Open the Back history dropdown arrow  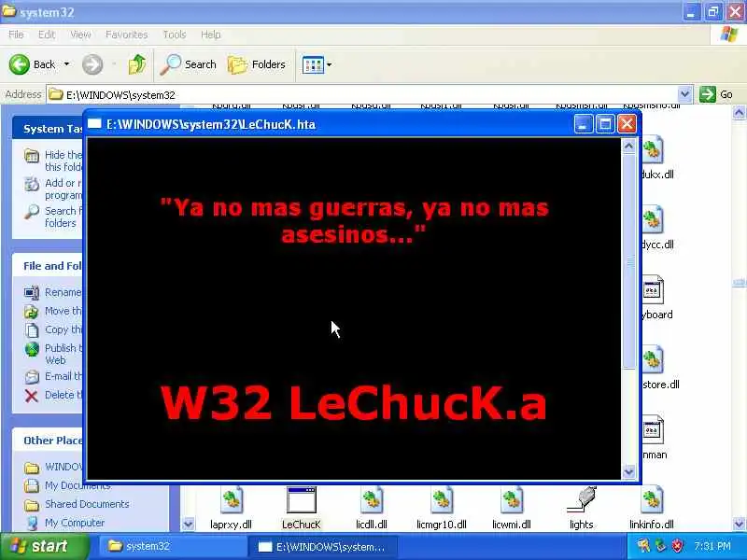(x=66, y=64)
